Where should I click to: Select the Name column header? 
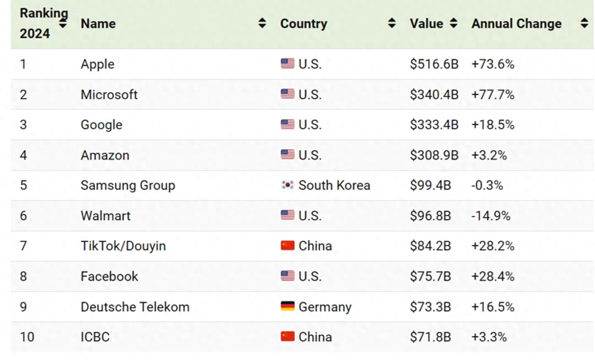coord(98,24)
